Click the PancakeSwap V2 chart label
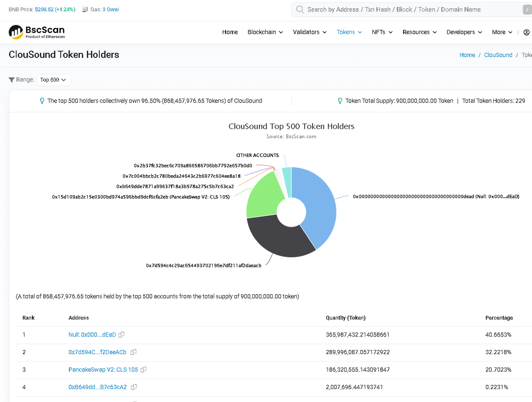 tap(141, 197)
